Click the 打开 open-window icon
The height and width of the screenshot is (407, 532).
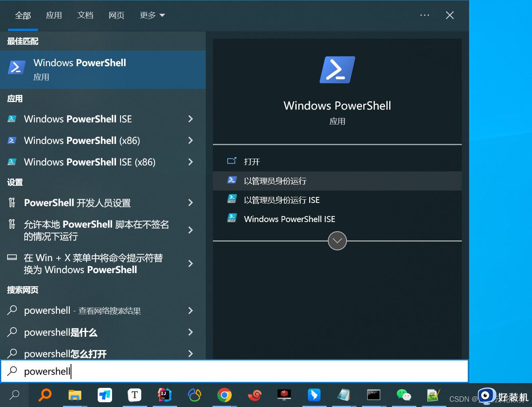[x=232, y=161]
